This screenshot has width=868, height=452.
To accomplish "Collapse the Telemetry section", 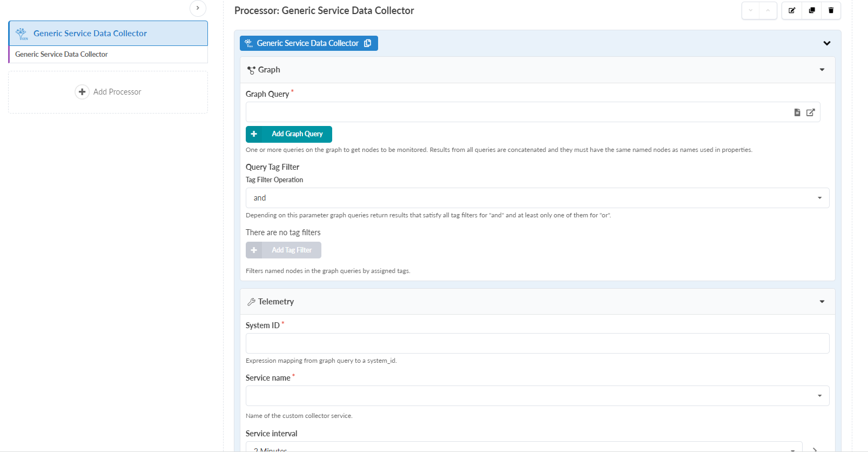I will pyautogui.click(x=822, y=302).
